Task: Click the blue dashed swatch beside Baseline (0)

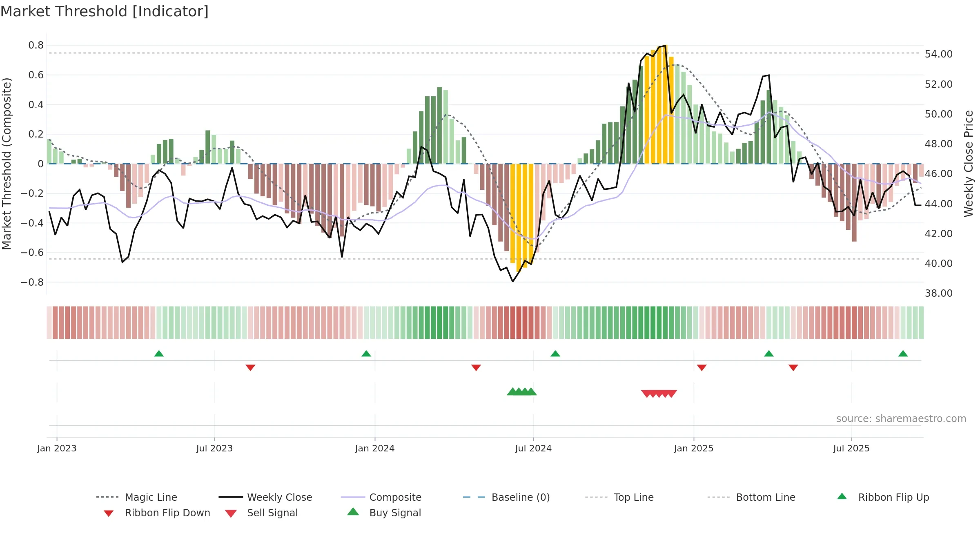Action: tap(474, 497)
